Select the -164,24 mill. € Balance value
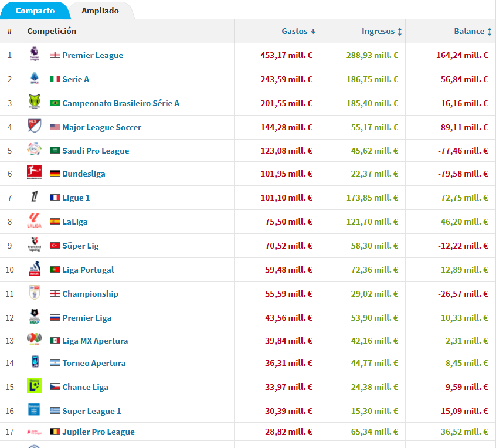Screen dimensions: 496x448 461,55
